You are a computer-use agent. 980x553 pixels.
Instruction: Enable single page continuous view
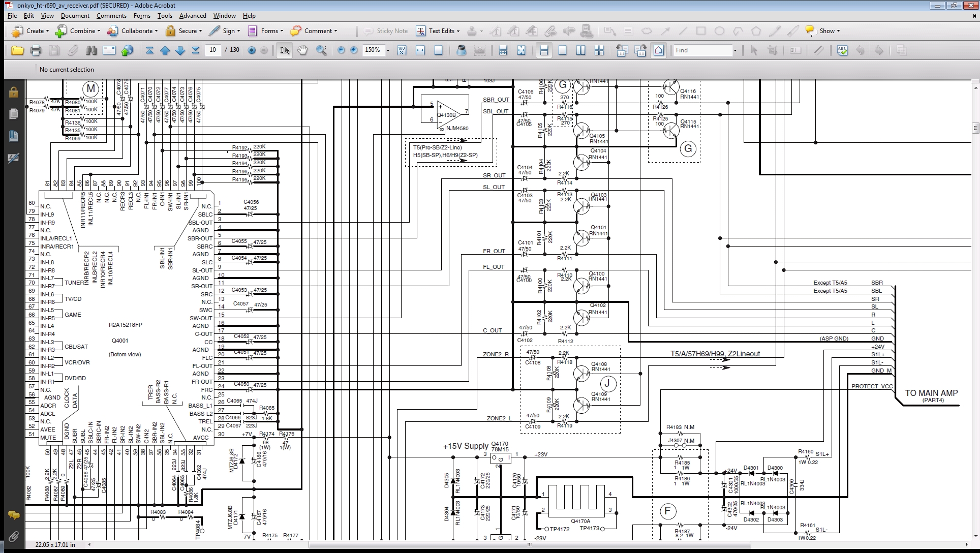(x=544, y=50)
